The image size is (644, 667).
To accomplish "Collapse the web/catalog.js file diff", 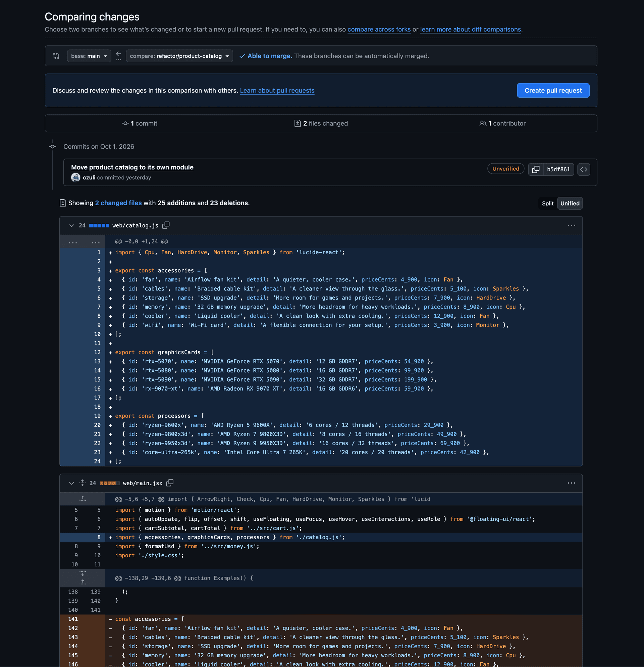I will tap(71, 226).
